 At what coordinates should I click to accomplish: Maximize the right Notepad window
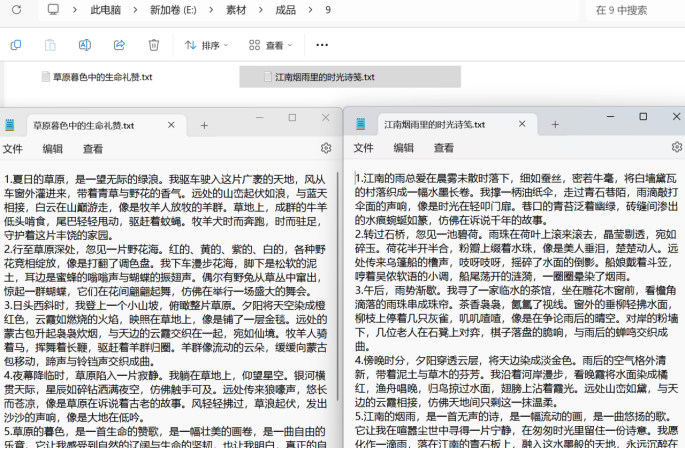643,117
